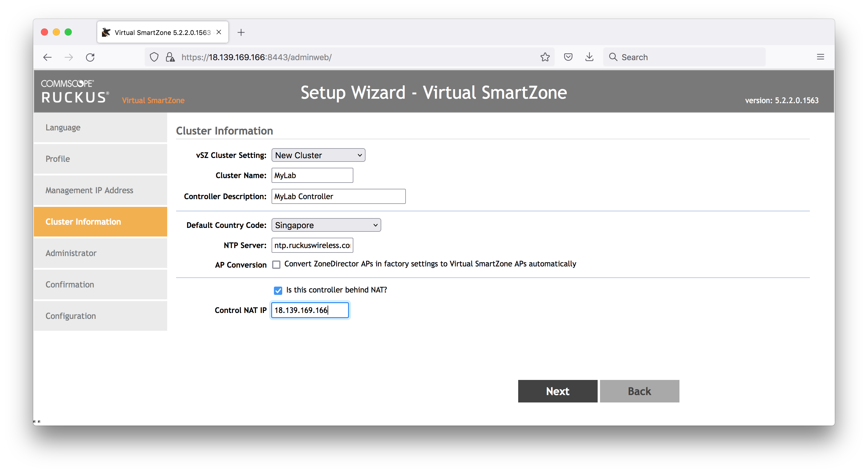Uncheck 'Is this controller behind NAT?'
868x473 pixels.
pos(278,290)
